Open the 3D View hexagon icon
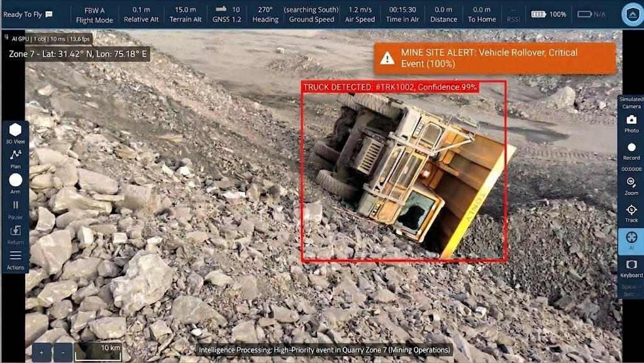The height and width of the screenshot is (363, 644). (x=15, y=133)
